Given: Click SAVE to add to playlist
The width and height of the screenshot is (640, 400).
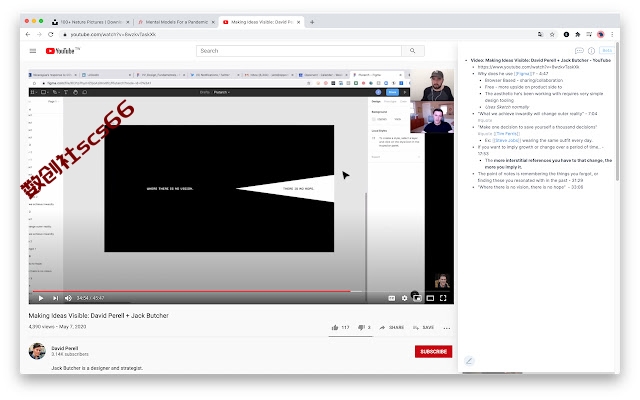Looking at the screenshot, I should [423, 327].
